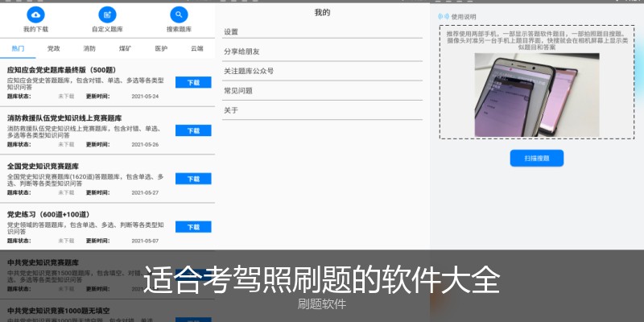This screenshot has width=644, height=322.
Task: Switch to the 云端 tab
Action: click(196, 48)
